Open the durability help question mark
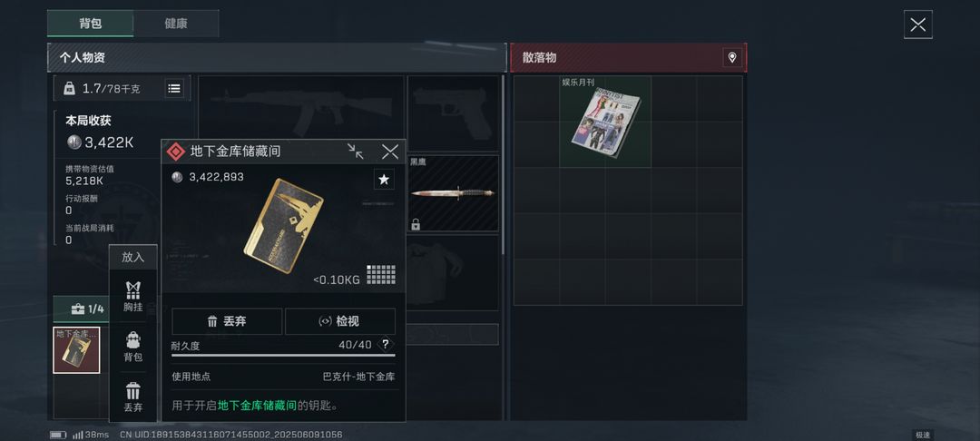 coord(386,344)
